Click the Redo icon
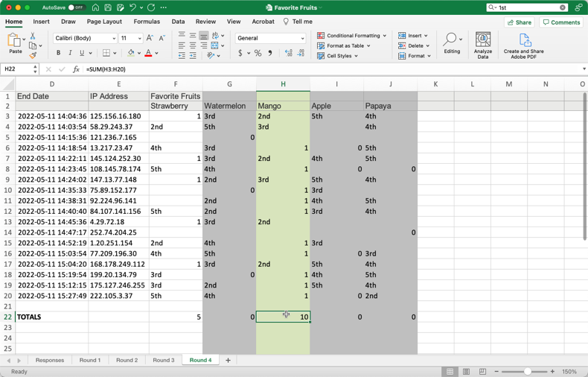The image size is (588, 377). pyautogui.click(x=151, y=7)
